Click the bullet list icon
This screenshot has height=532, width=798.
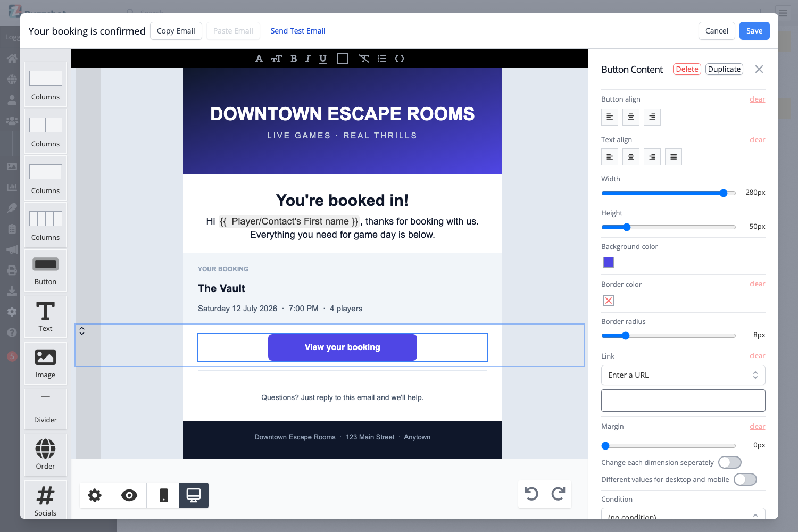coord(382,59)
